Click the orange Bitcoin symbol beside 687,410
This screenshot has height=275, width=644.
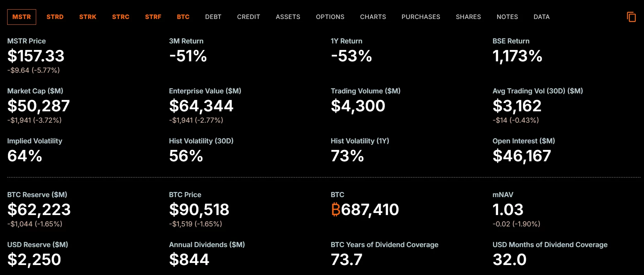(335, 210)
